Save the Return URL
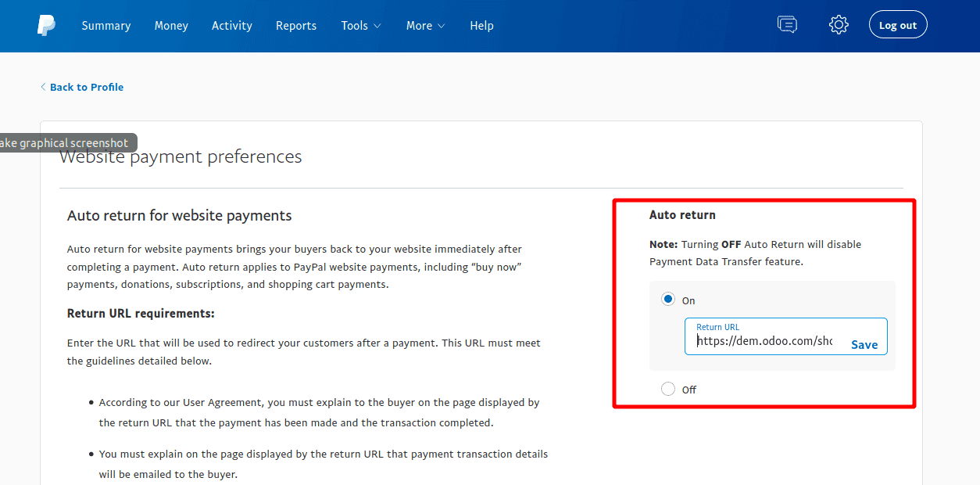This screenshot has width=980, height=485. pyautogui.click(x=864, y=344)
